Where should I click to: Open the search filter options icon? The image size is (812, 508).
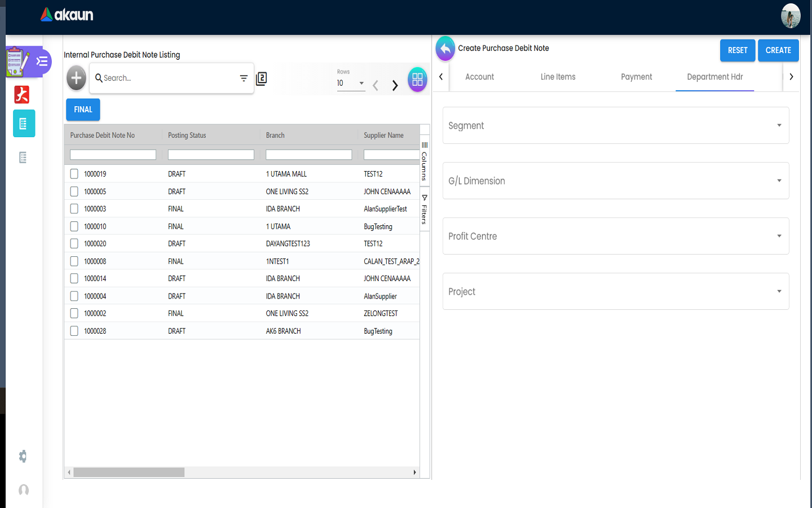click(244, 78)
